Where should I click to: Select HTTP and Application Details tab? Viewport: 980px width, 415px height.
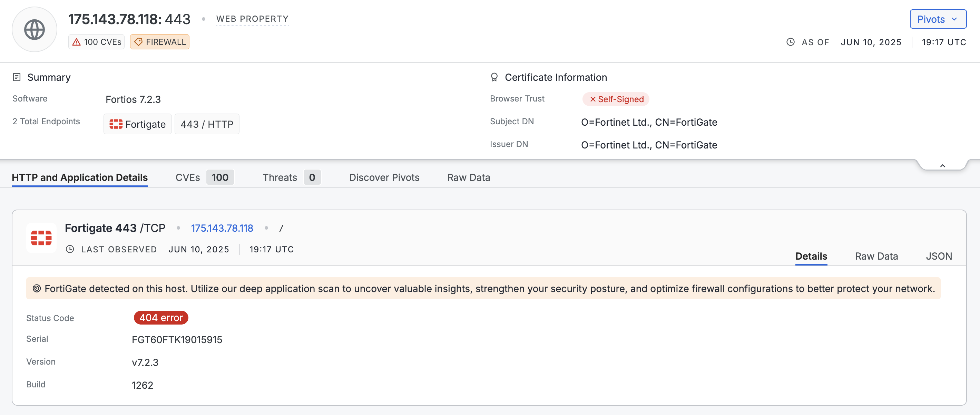pos(79,177)
